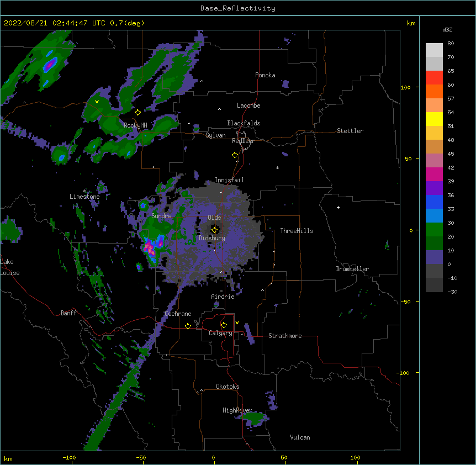Viewport: 476px width, 465px height.
Task: Pick the magenta 39-42 dBZ legend swatch
Action: pyautogui.click(x=434, y=174)
